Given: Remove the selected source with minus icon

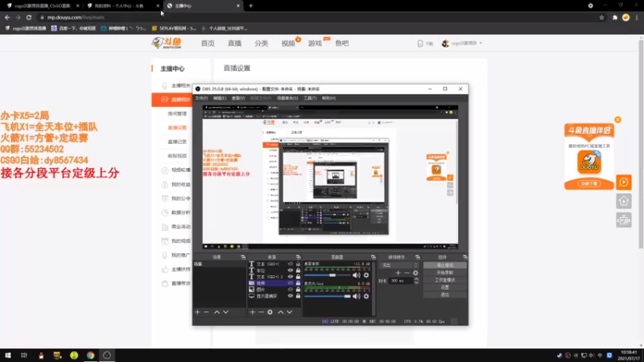Looking at the screenshot, I should click(261, 312).
